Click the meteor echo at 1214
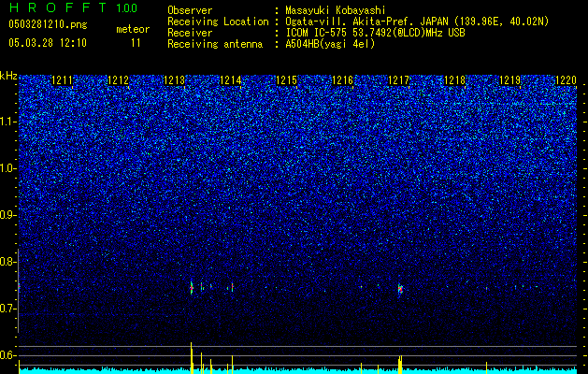Image resolution: width=588 pixels, height=374 pixels. (x=232, y=287)
